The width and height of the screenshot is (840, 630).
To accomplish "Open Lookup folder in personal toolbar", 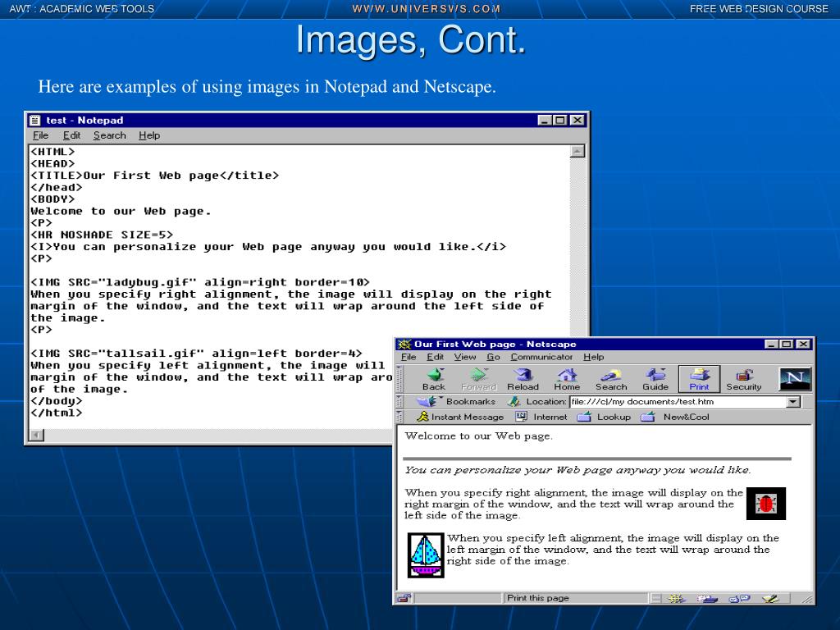I will point(604,417).
